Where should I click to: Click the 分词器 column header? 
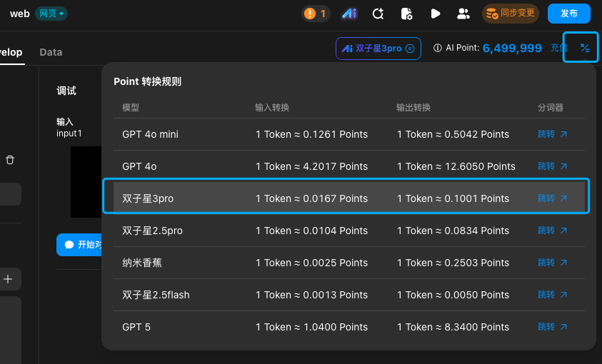coord(550,108)
